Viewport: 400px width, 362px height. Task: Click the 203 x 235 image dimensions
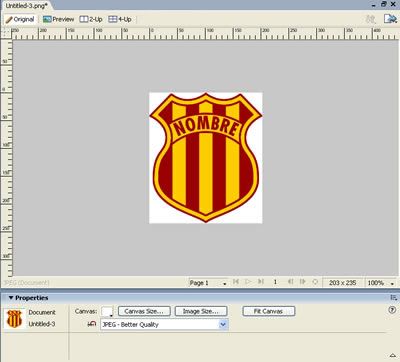tap(342, 283)
